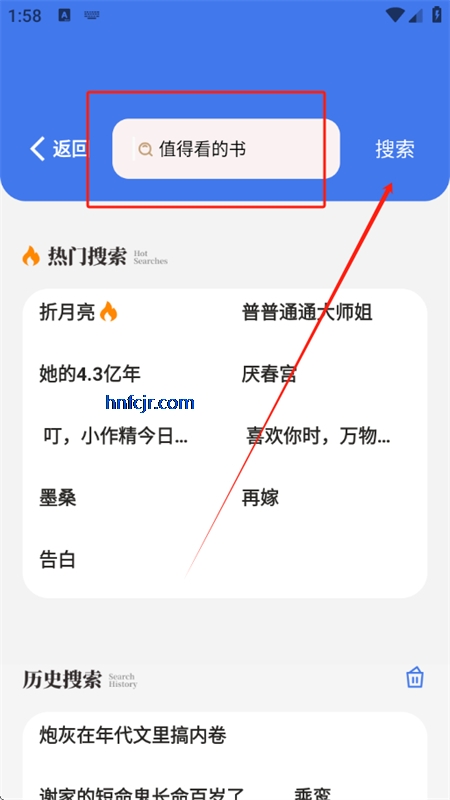
Task: Tap the back chevron arrow icon
Action: point(37,149)
